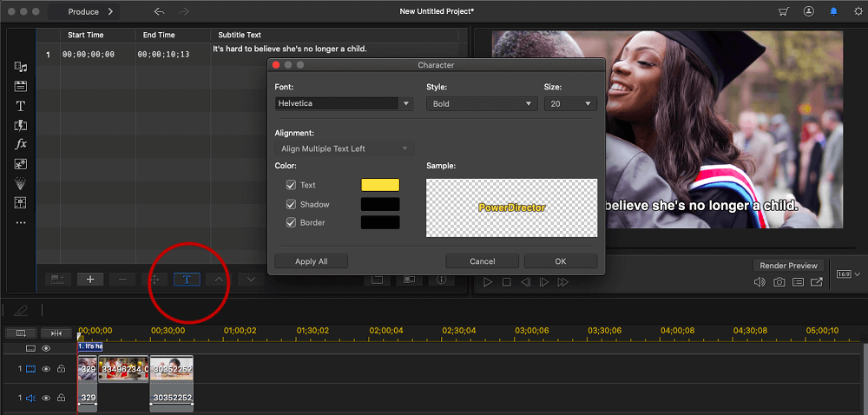Click the redo forward arrow in the title bar

(184, 11)
